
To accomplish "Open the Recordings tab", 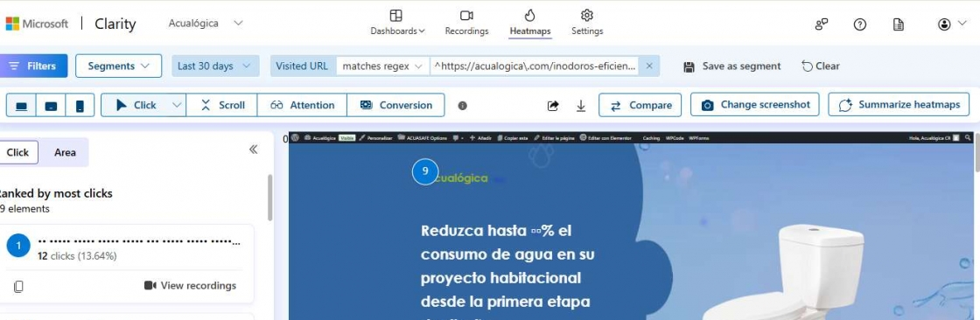I will pyautogui.click(x=467, y=23).
